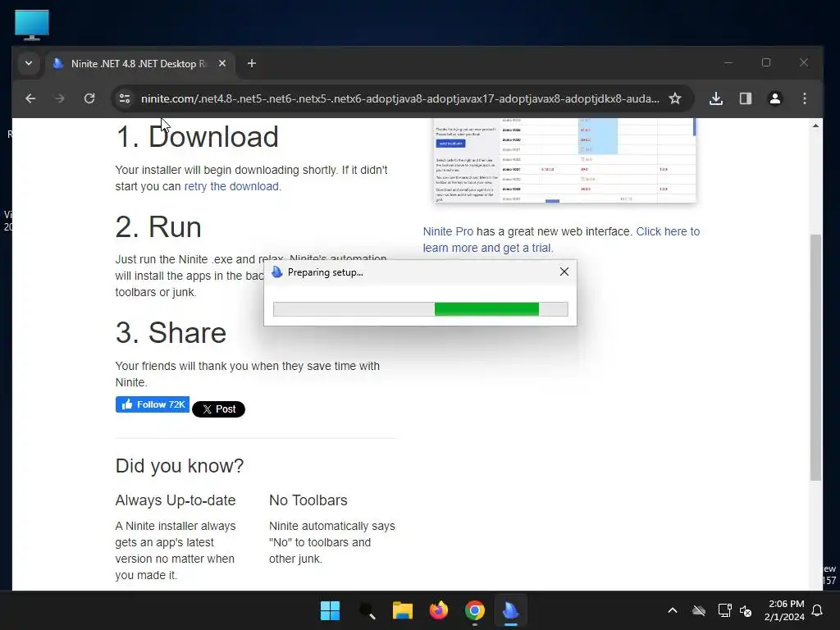Image resolution: width=840 pixels, height=630 pixels.
Task: Open site information icon in address bar
Action: tap(125, 98)
